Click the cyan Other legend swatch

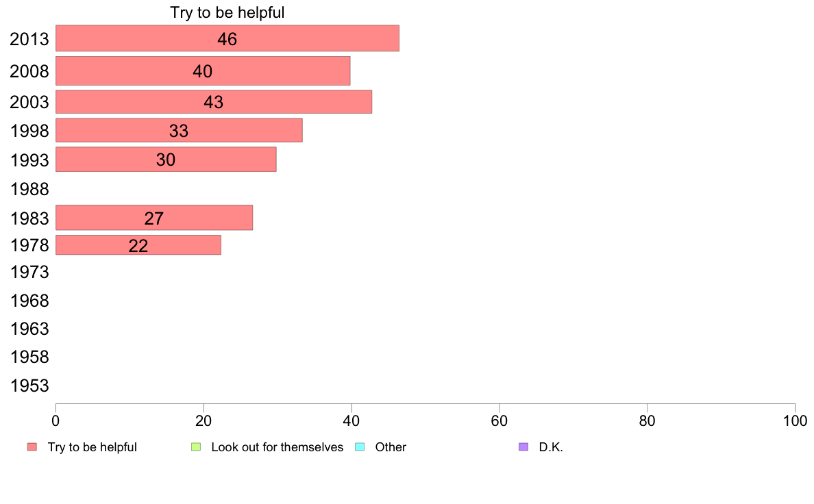[360, 447]
